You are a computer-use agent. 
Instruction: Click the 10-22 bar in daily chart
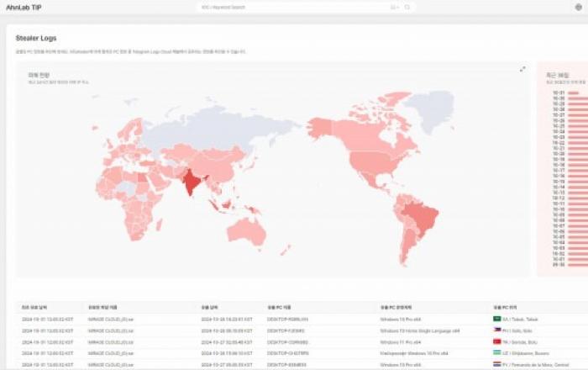coord(575,142)
